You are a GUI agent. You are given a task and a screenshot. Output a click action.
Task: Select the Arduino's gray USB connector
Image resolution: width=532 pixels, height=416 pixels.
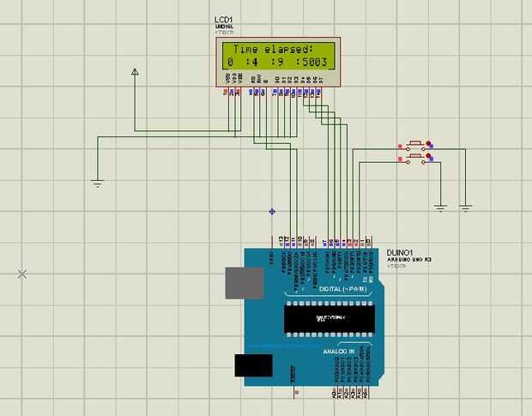pyautogui.click(x=245, y=283)
